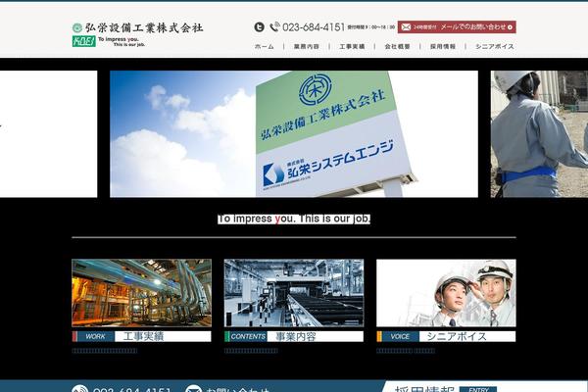Viewport: 588px width, 392px height.
Task: Open the 業務内容 menu item
Action: [x=307, y=46]
